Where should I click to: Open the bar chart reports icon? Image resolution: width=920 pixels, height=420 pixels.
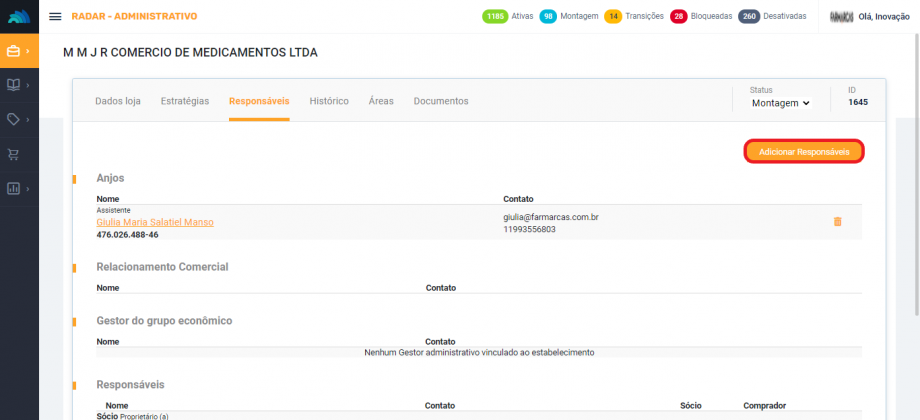[x=14, y=188]
